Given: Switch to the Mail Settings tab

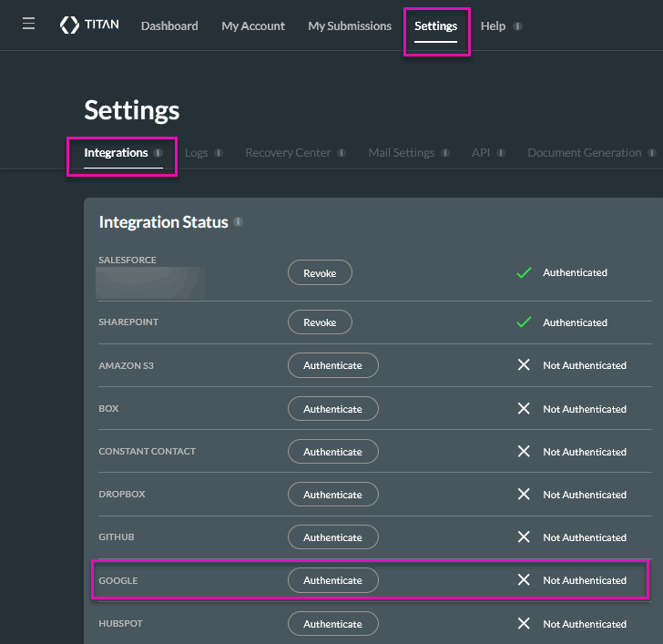Looking at the screenshot, I should (402, 153).
